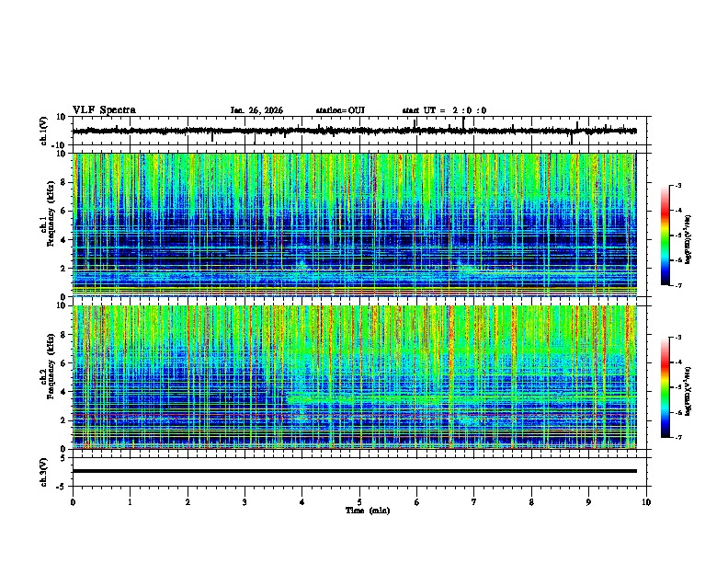728x563 pixels.
Task: Click the "5" tick on the time axis
Action: [x=359, y=502]
